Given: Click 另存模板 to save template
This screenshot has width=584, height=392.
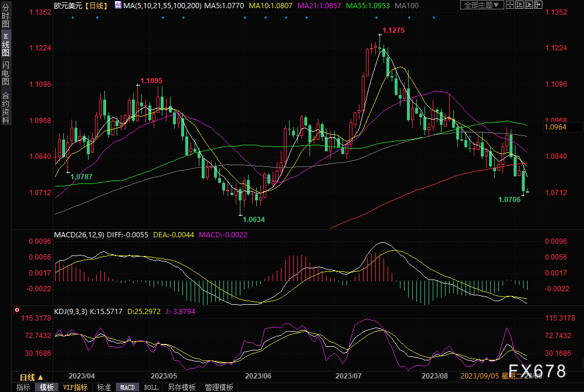Looking at the screenshot, I should (x=182, y=387).
